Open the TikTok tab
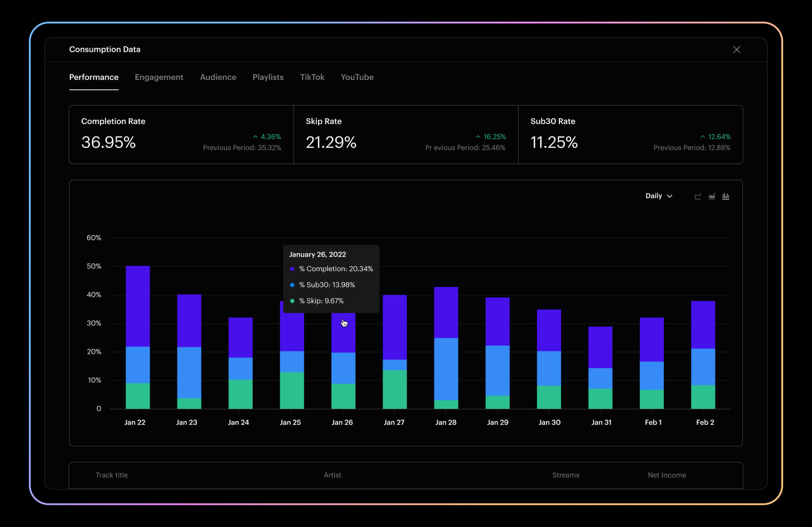The width and height of the screenshot is (812, 527). [x=312, y=77]
